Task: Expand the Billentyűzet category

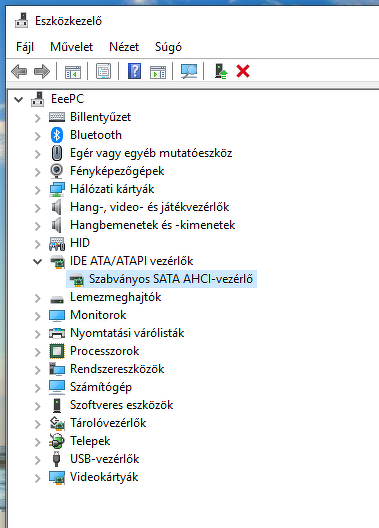Action: tap(37, 118)
